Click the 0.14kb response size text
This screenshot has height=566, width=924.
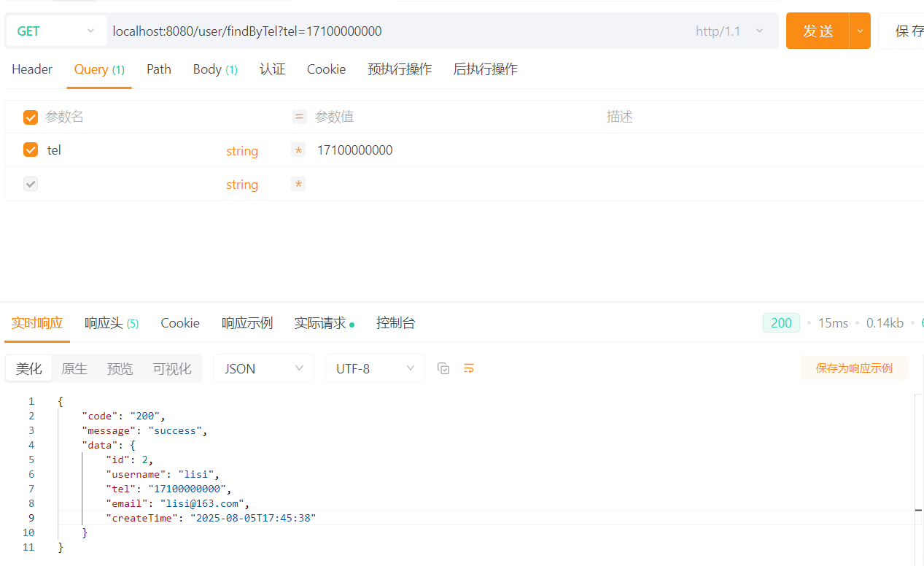pos(885,323)
